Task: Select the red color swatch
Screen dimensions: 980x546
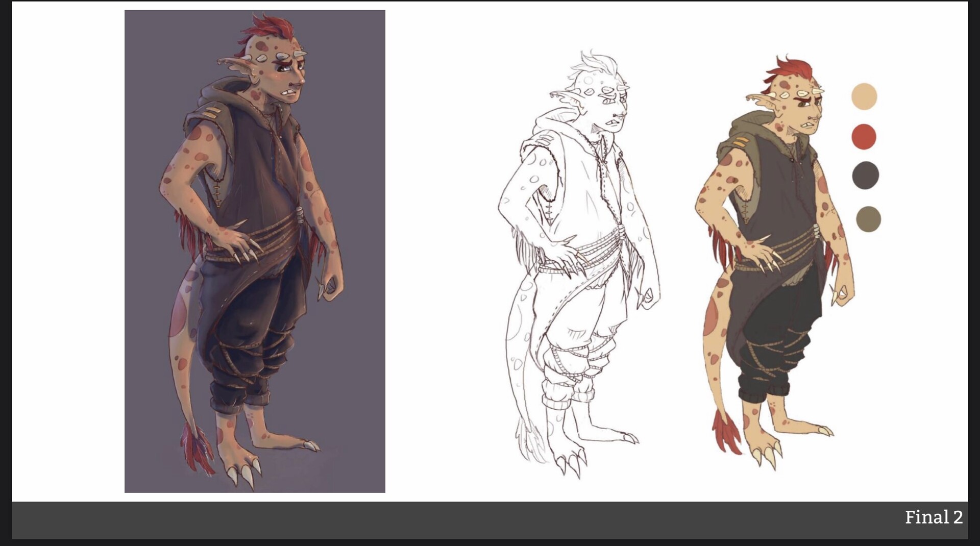Action: [x=865, y=136]
